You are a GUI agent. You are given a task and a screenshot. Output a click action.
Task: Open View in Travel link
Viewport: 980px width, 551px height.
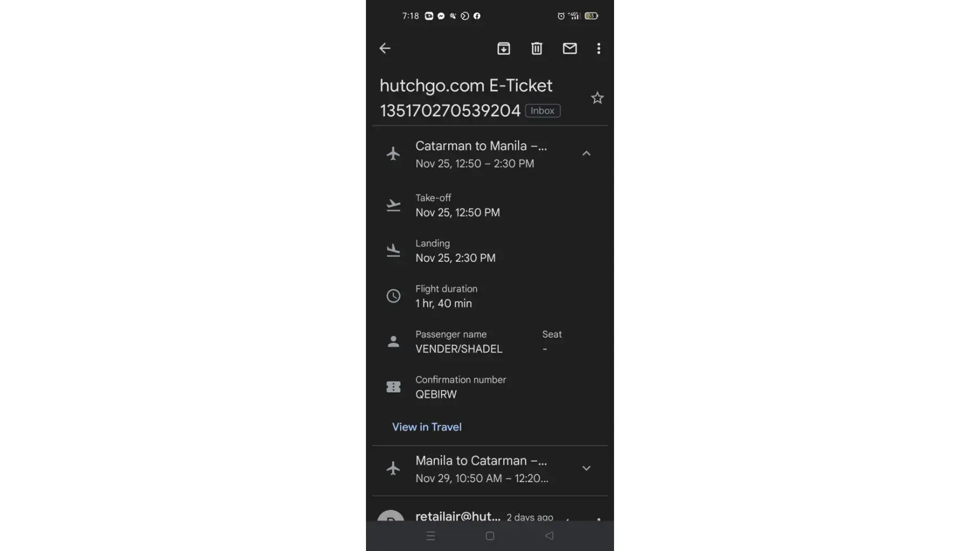click(x=427, y=427)
